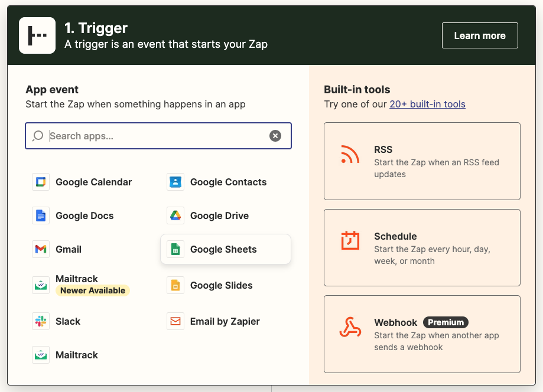The height and width of the screenshot is (392, 543).
Task: Choose the Schedule built-in tool card
Action: point(422,248)
